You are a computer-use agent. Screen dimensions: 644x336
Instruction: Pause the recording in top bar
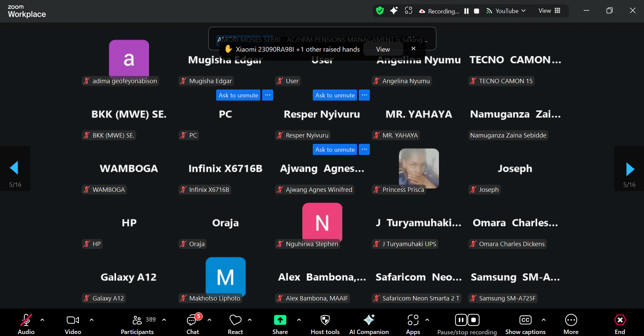[466, 11]
